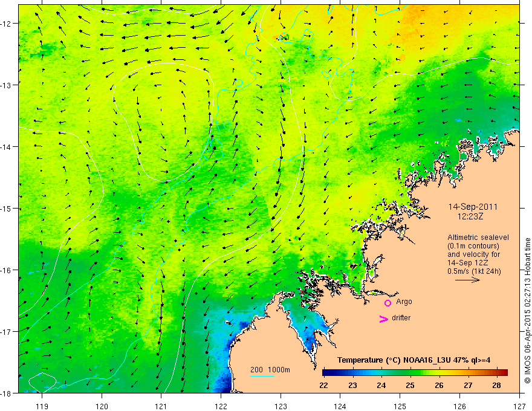The width and height of the screenshot is (532, 411).
Task: Click the '200 1000m' depth label
Action: click(x=270, y=370)
